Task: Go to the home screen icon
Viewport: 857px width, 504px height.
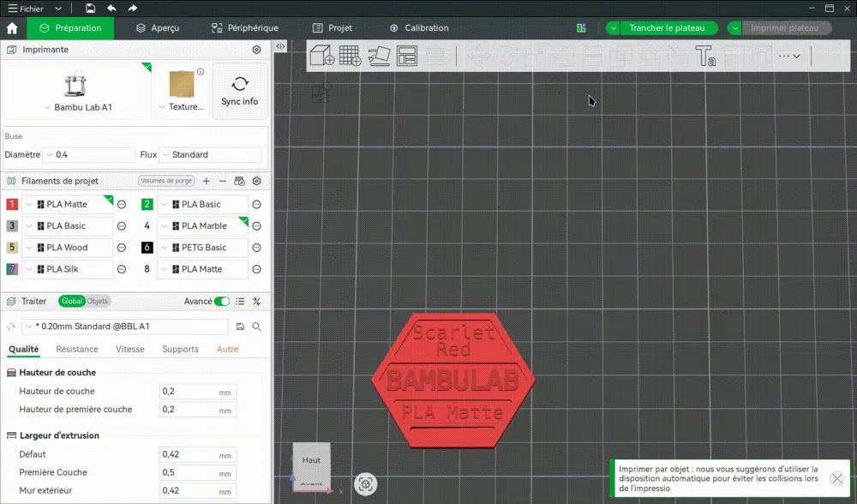Action: (12, 28)
